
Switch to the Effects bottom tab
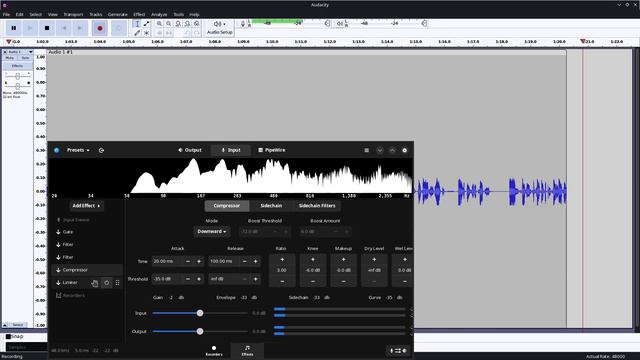tap(247, 351)
